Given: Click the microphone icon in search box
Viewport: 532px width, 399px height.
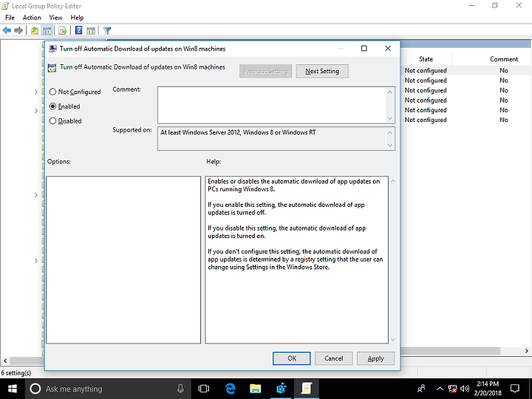Looking at the screenshot, I should (181, 389).
